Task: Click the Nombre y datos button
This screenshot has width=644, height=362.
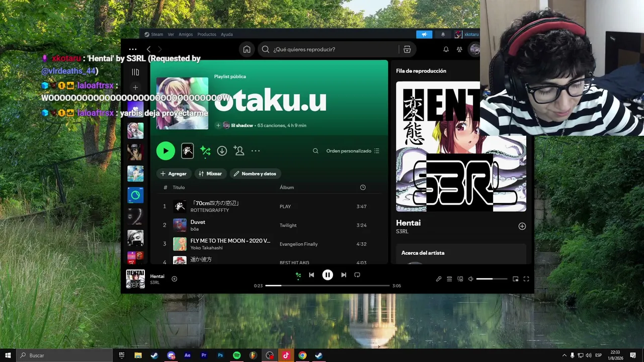Action: point(256,173)
